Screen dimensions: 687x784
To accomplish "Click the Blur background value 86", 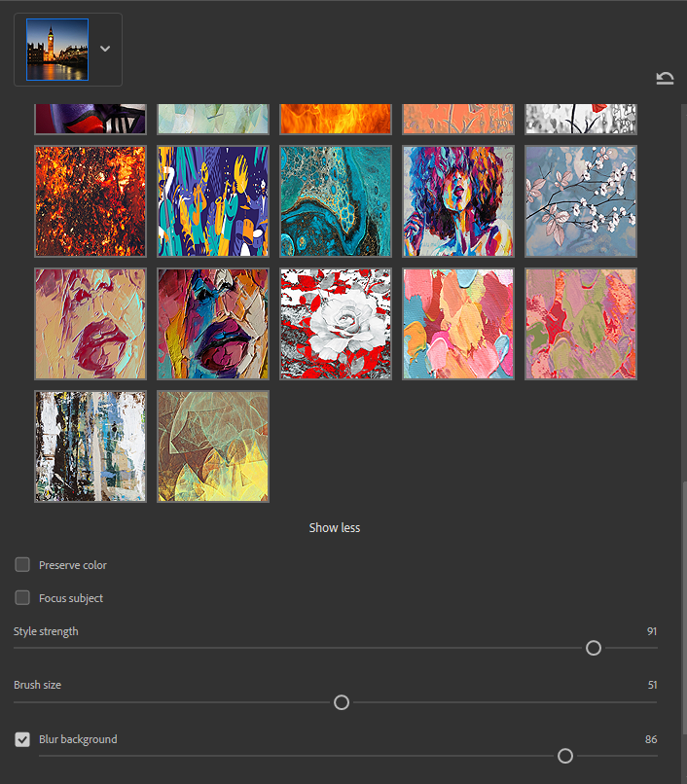I will pos(651,739).
